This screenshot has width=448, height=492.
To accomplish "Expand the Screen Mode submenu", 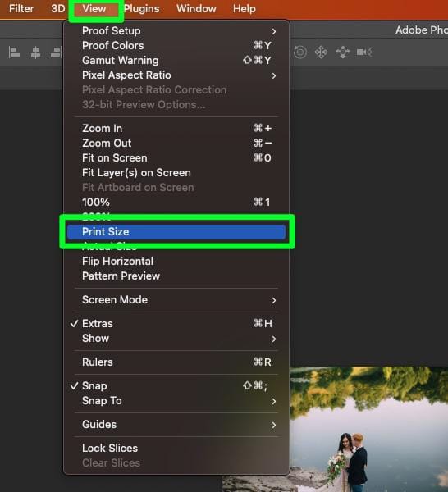I will point(176,299).
